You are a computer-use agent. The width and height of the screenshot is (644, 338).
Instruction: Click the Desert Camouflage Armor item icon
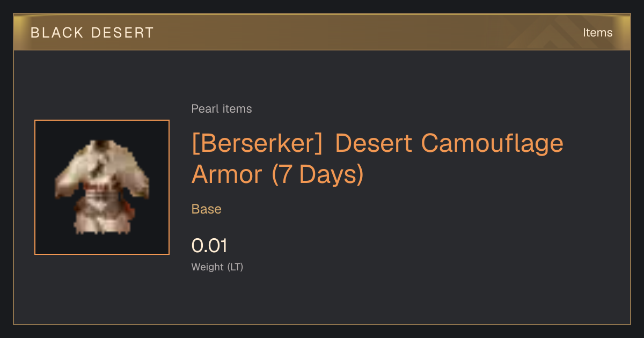[102, 187]
